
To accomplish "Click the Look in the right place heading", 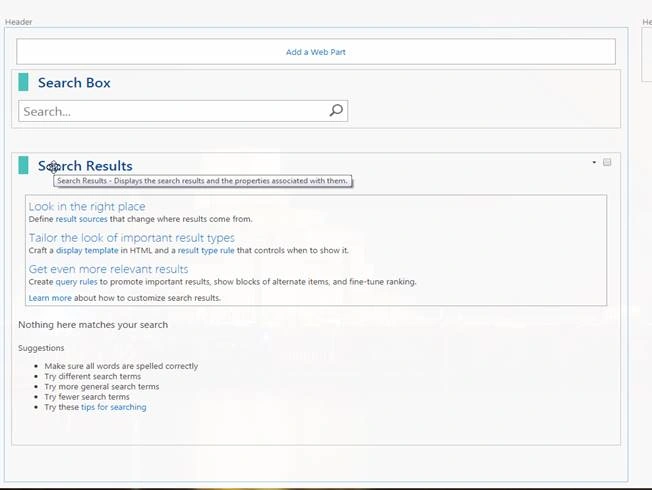I will (87, 206).
